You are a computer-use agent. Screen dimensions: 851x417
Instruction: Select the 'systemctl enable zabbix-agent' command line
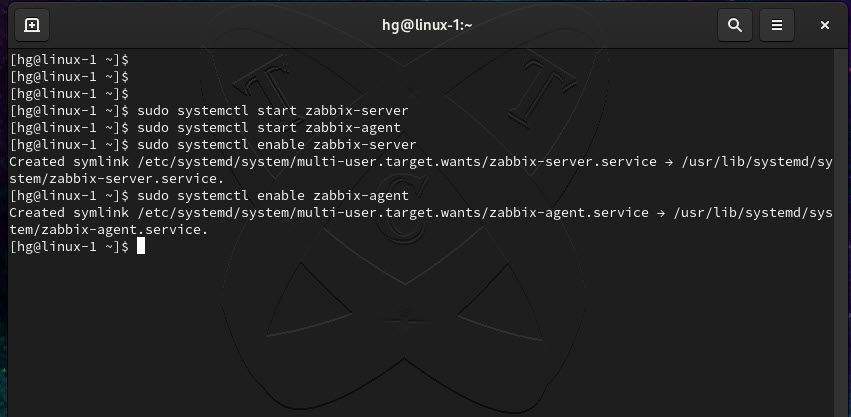coord(272,195)
